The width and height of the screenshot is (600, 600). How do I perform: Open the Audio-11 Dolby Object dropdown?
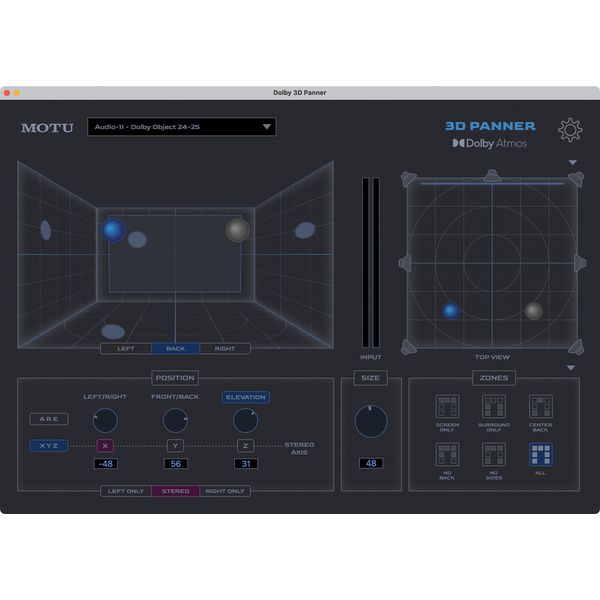182,127
